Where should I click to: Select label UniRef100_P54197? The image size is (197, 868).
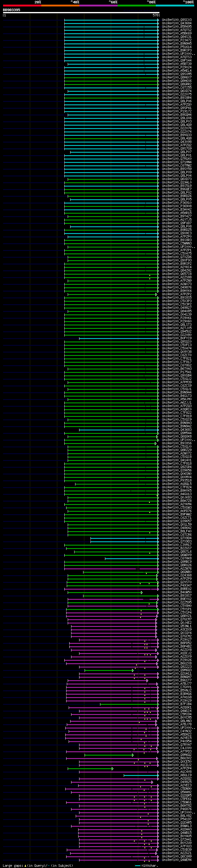[177, 819]
